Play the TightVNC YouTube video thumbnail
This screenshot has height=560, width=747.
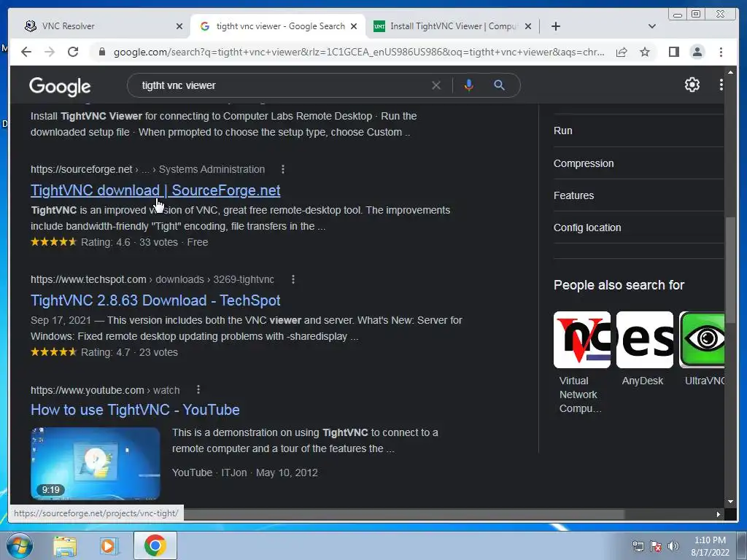pos(96,463)
